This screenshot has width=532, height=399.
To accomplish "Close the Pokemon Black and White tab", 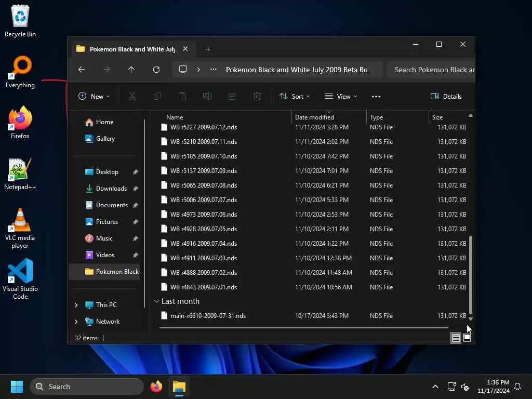I will point(185,49).
